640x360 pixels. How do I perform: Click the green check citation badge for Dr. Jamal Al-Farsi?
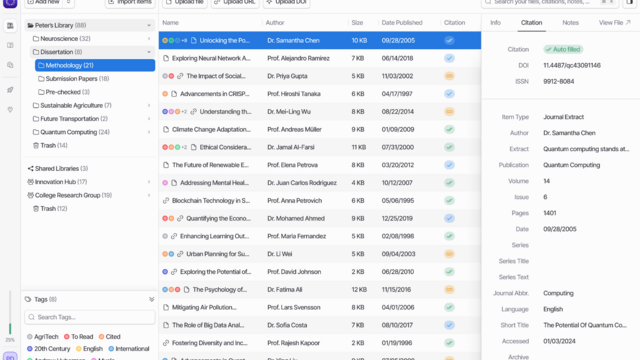coord(449,147)
